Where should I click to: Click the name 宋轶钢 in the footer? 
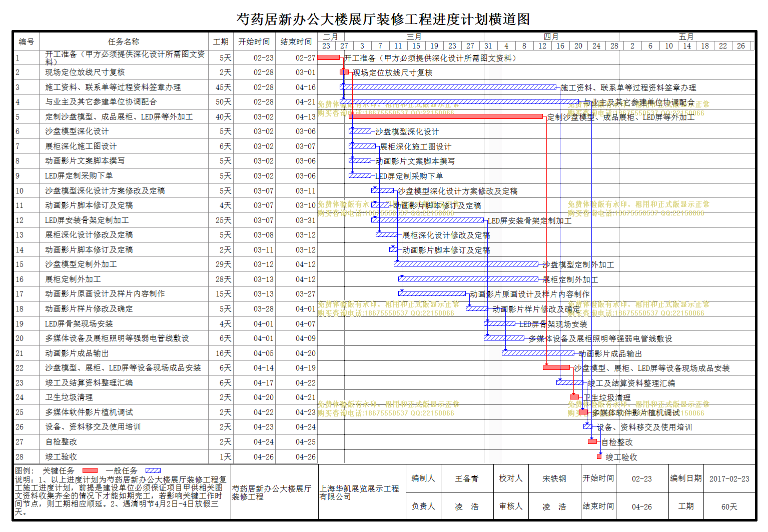click(554, 478)
